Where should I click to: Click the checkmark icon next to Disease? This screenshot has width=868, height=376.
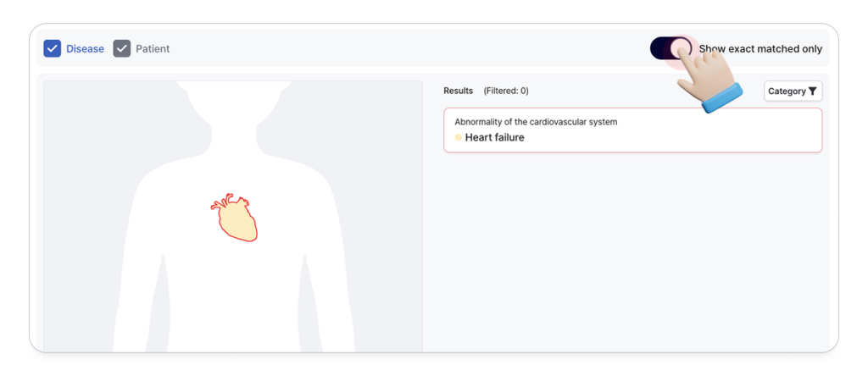tap(53, 49)
